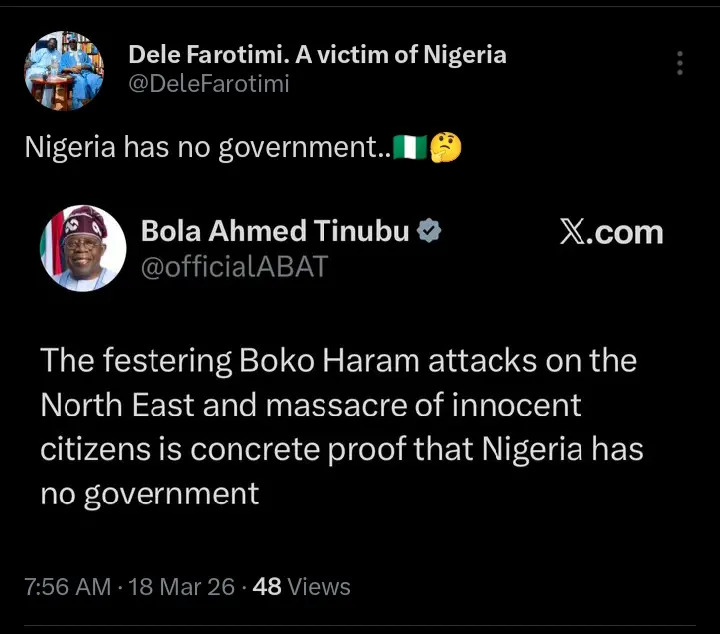
Task: Click the 7:56 AM timestamp
Action: click(67, 586)
